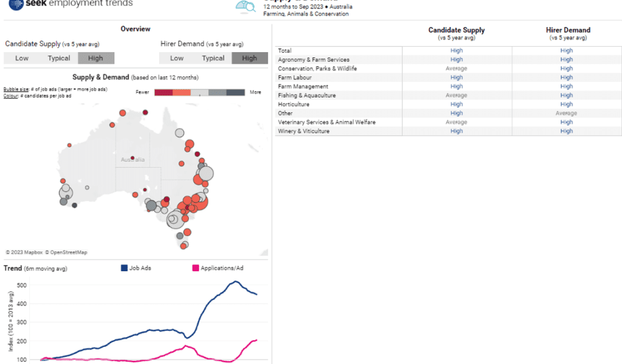Click High candidate supply for Total
622x364 pixels.
457,51
